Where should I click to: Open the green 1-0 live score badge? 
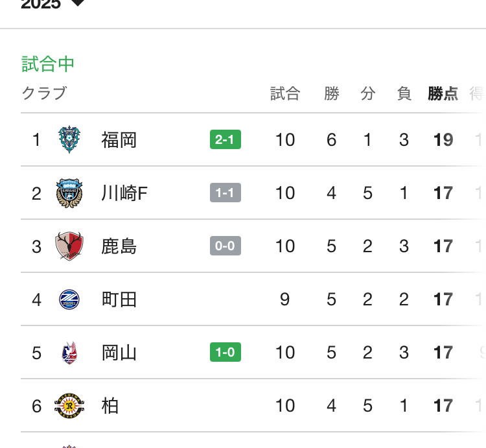click(226, 352)
